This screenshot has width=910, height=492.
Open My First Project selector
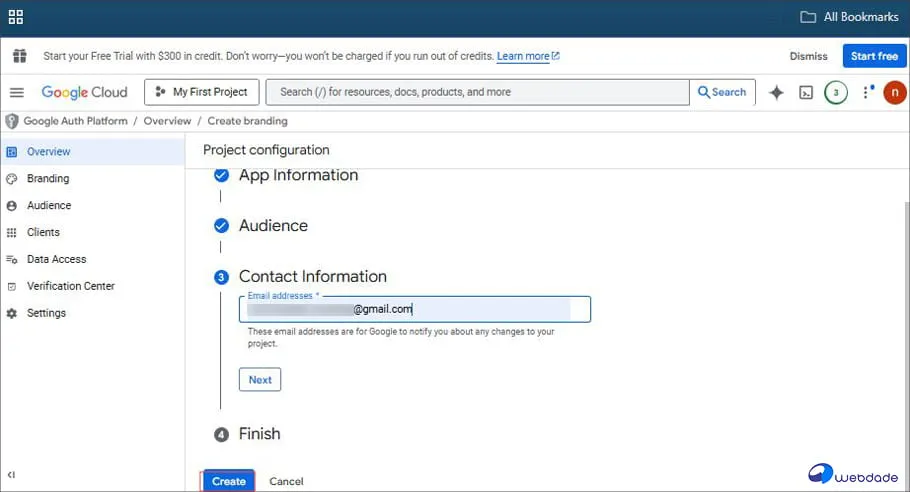202,92
